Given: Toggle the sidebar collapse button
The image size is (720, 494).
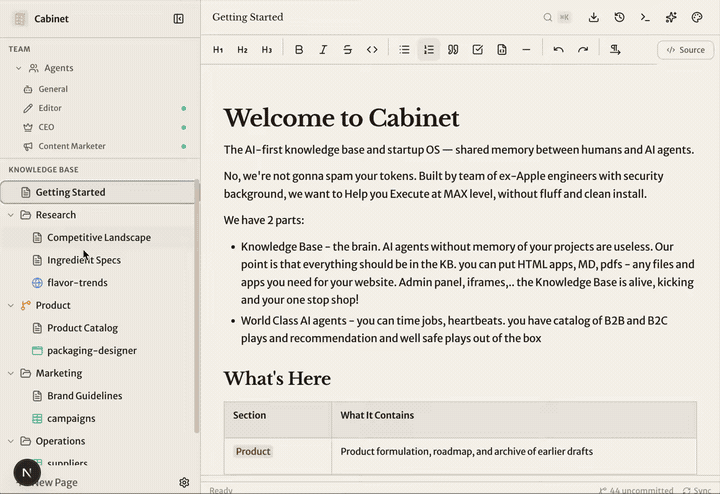Looking at the screenshot, I should tap(178, 18).
